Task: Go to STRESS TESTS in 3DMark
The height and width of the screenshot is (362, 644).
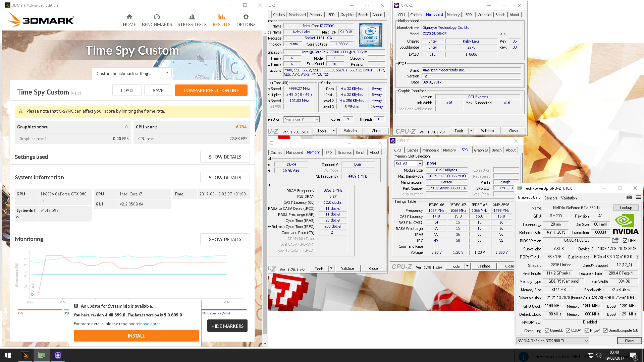Action: click(192, 20)
